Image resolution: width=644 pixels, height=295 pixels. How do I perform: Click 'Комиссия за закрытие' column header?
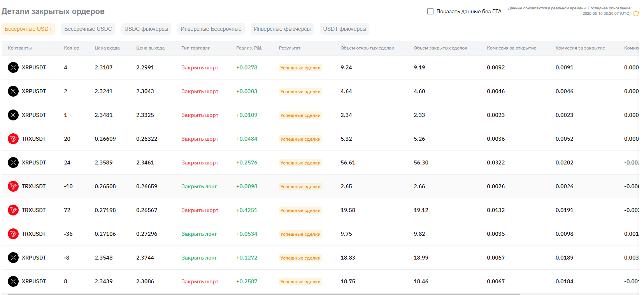point(580,48)
